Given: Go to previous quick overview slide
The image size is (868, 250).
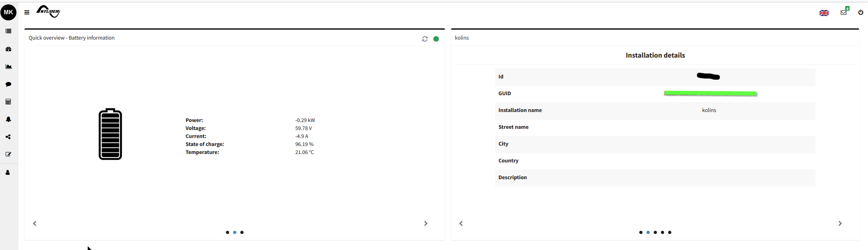Looking at the screenshot, I should coord(35,224).
